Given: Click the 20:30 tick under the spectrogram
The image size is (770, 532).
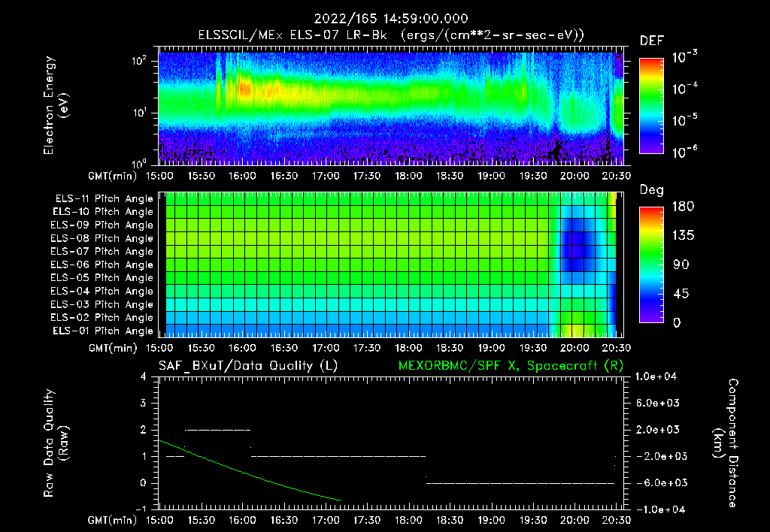Looking at the screenshot, I should point(617,176).
